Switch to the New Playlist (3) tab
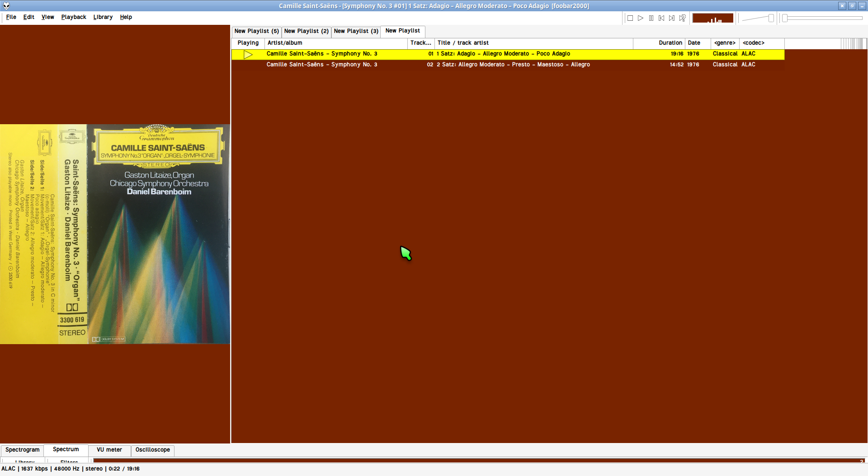The height and width of the screenshot is (476, 868). pyautogui.click(x=356, y=31)
